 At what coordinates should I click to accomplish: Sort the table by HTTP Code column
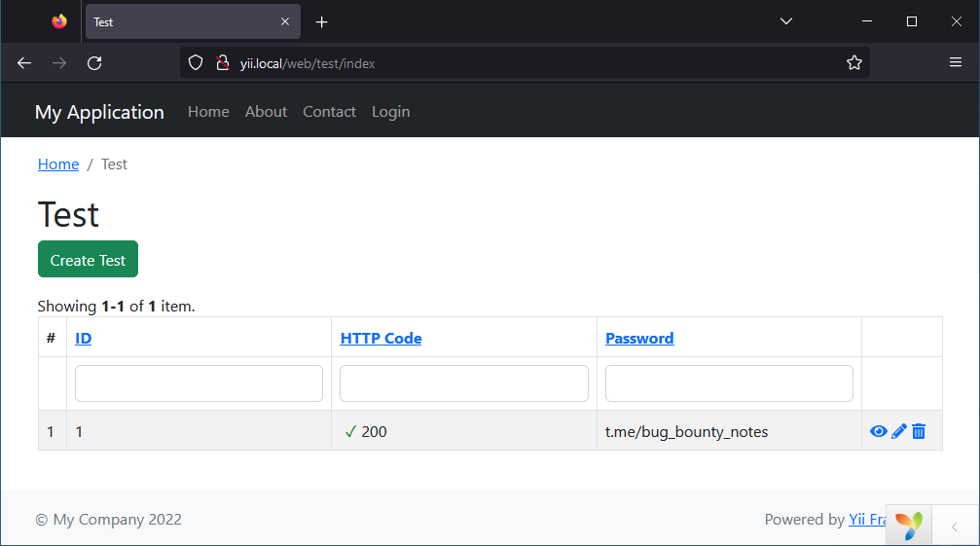coord(381,339)
